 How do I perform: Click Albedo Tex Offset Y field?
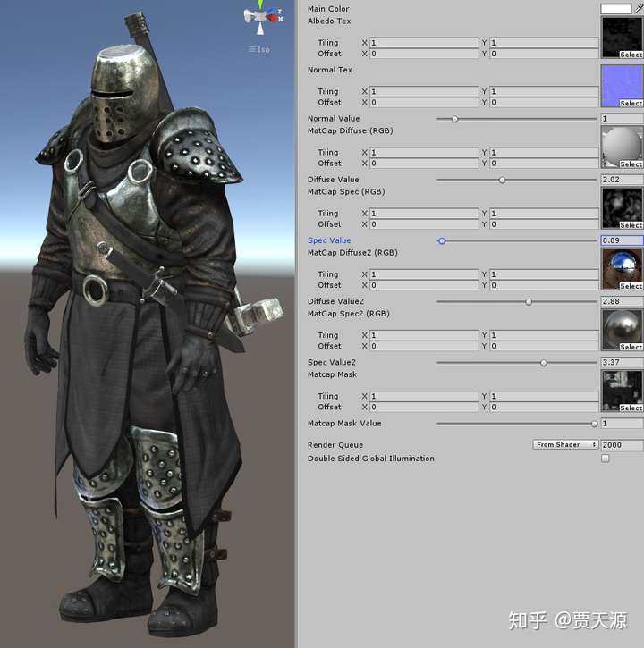click(x=545, y=54)
